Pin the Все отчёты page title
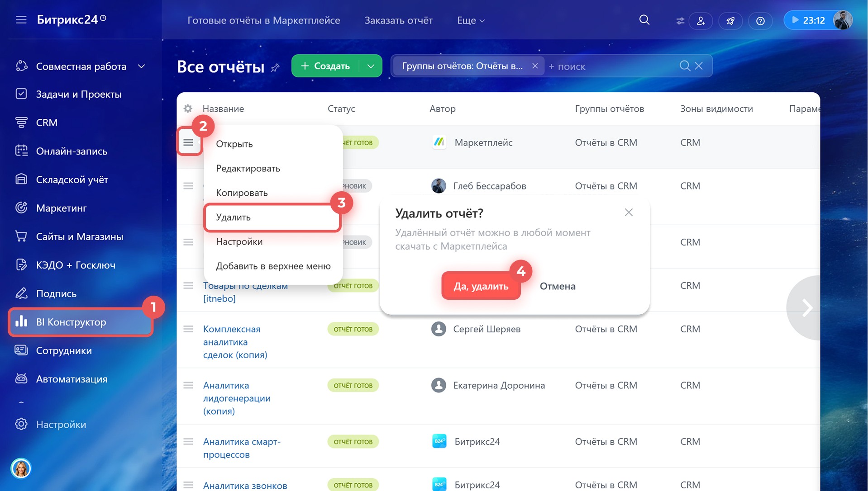 tap(275, 68)
